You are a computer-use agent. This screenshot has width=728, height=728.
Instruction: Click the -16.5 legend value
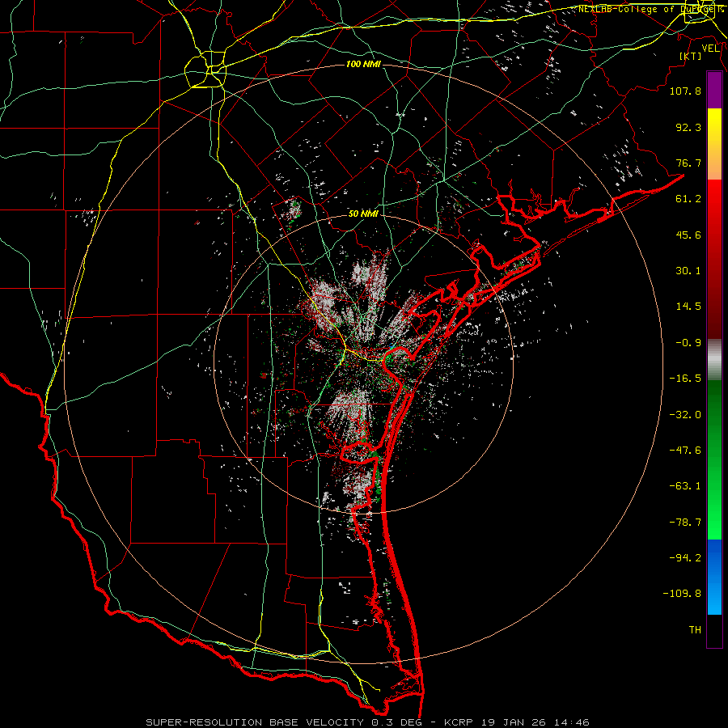tap(685, 379)
